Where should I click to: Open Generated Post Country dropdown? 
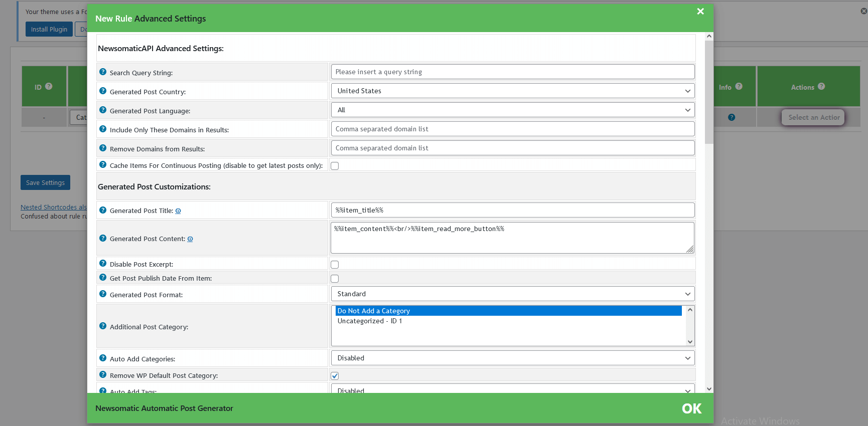(x=513, y=91)
